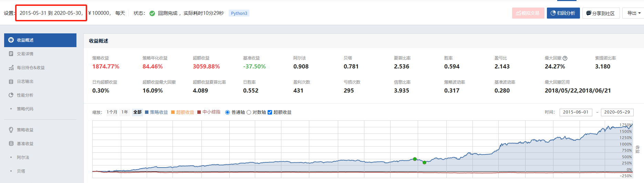Click the 策略收益 lightbulb icon
The height and width of the screenshot is (183, 644).
(11, 130)
